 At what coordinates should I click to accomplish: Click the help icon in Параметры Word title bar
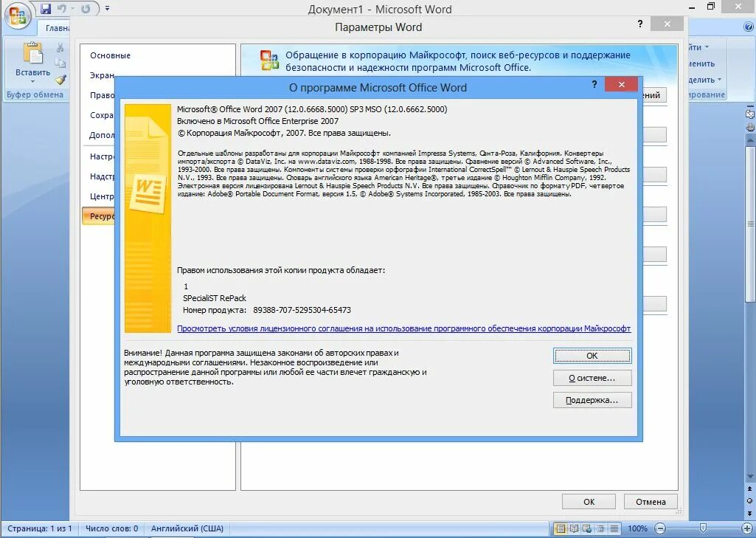[639, 24]
